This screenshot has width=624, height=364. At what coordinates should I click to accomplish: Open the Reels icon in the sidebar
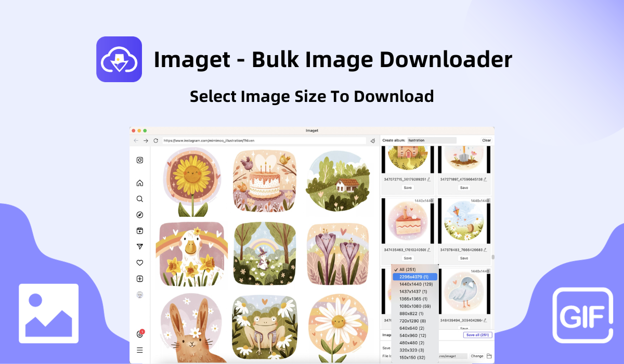(140, 231)
